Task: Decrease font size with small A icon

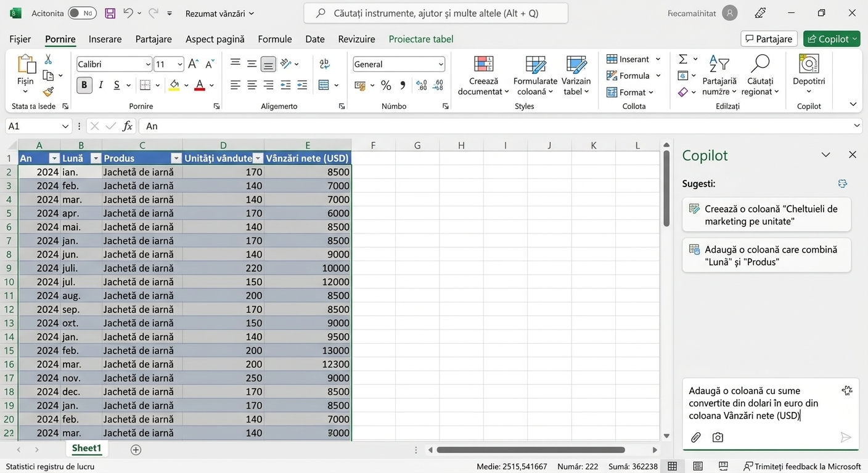Action: point(210,64)
